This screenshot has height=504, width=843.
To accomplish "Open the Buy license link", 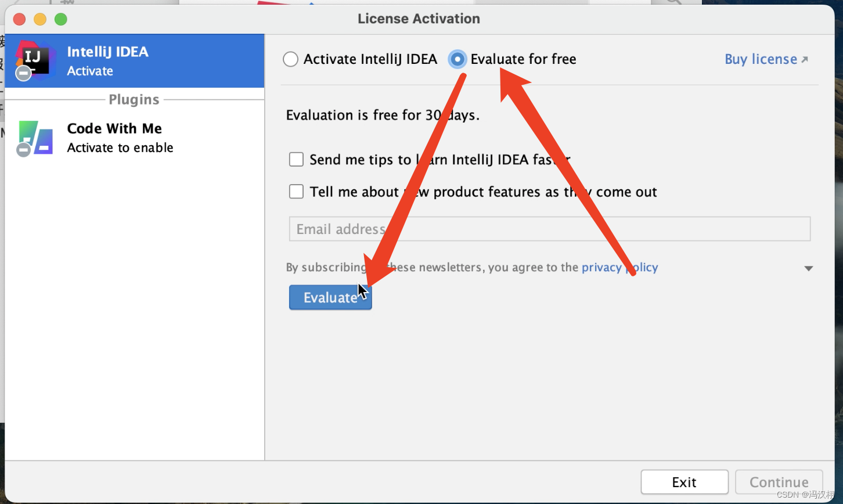I will [766, 59].
